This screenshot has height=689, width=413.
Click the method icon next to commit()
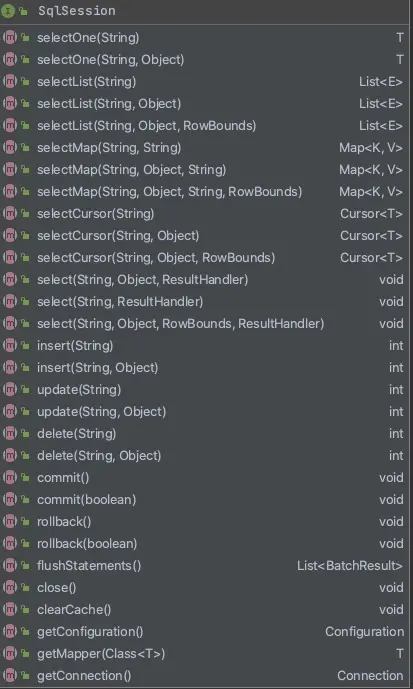pos(10,478)
